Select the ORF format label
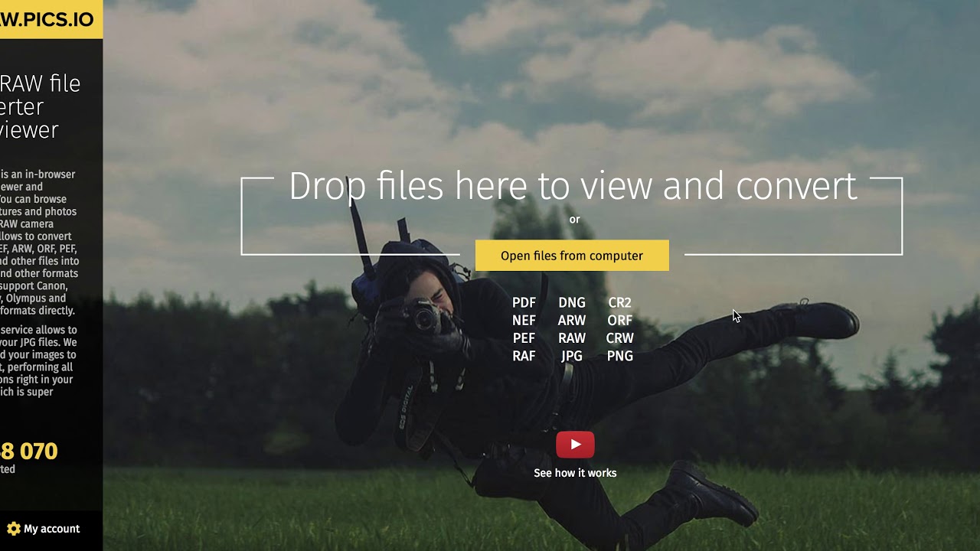 (x=619, y=321)
